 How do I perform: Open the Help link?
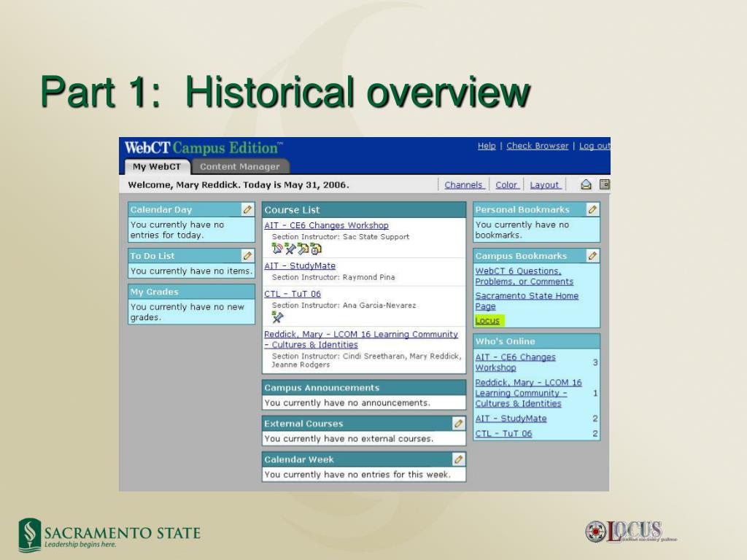[x=487, y=146]
